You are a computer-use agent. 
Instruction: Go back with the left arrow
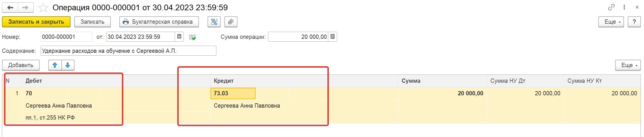(10, 7)
